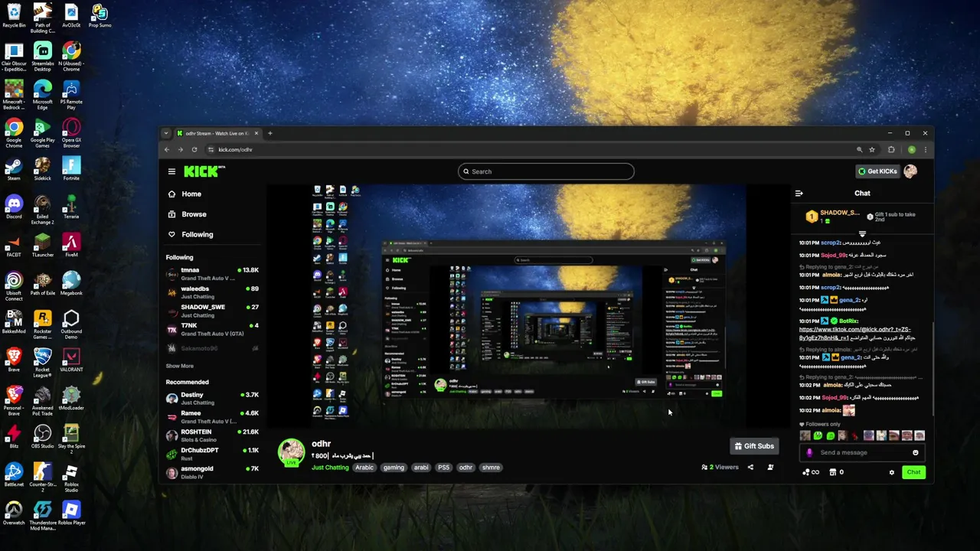Open DrChubzDPT recommended channel
This screenshot has width=980, height=551.
pyautogui.click(x=213, y=454)
